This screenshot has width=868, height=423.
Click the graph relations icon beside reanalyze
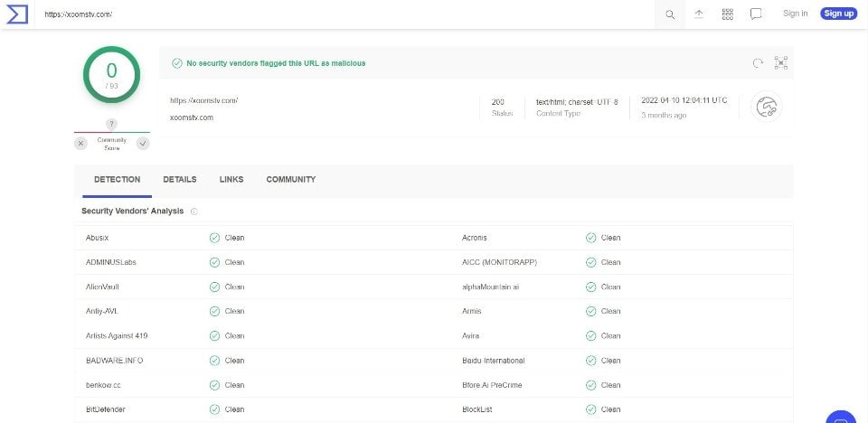coord(780,63)
